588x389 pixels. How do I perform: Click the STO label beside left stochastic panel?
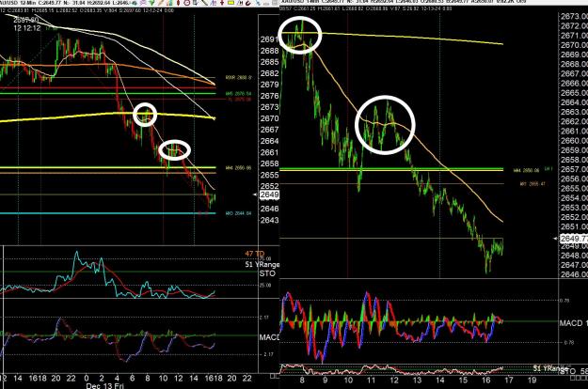(x=267, y=273)
